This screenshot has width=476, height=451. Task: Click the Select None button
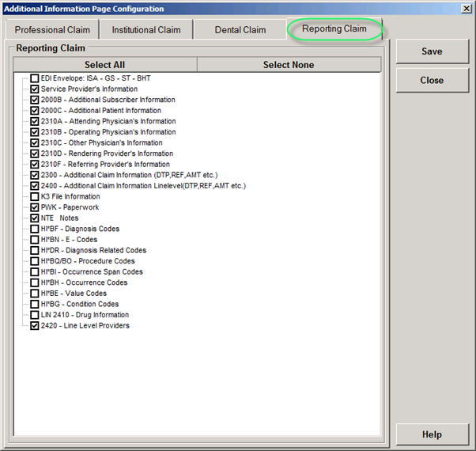(288, 65)
